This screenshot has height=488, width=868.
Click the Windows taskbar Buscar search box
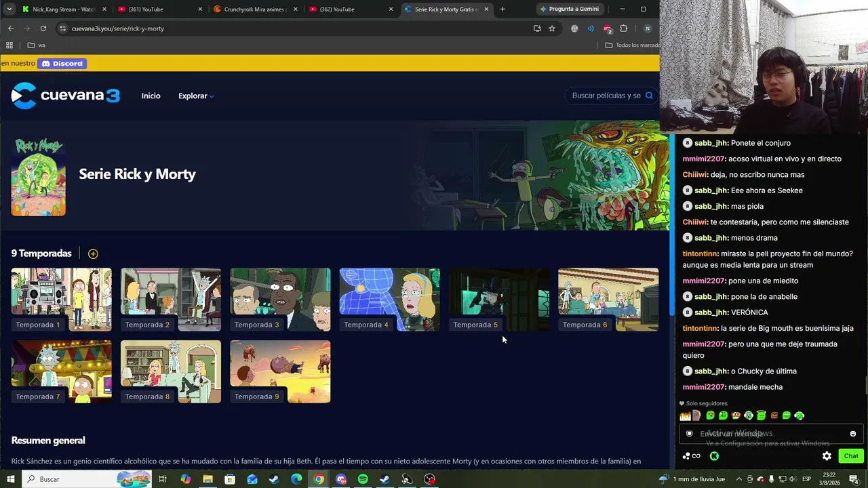pos(87,479)
